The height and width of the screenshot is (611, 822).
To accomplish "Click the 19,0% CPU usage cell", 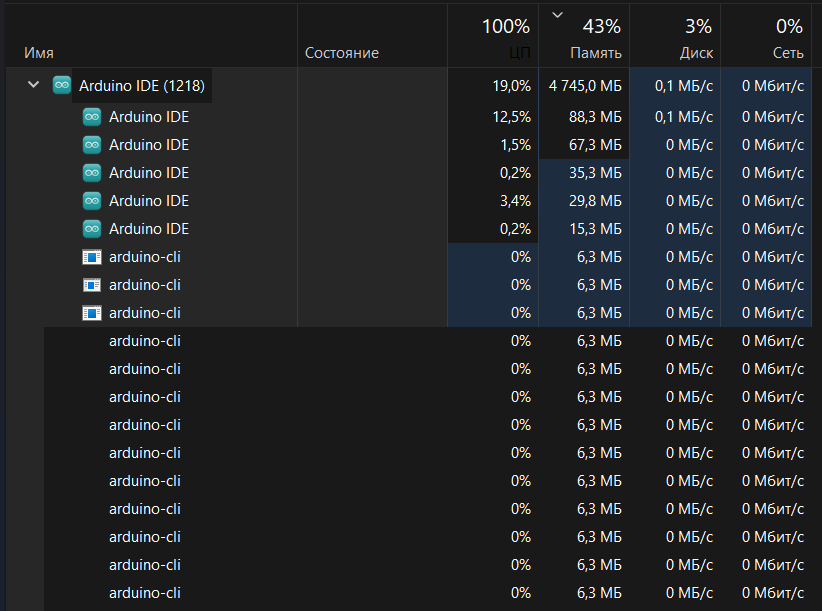I will [x=511, y=86].
